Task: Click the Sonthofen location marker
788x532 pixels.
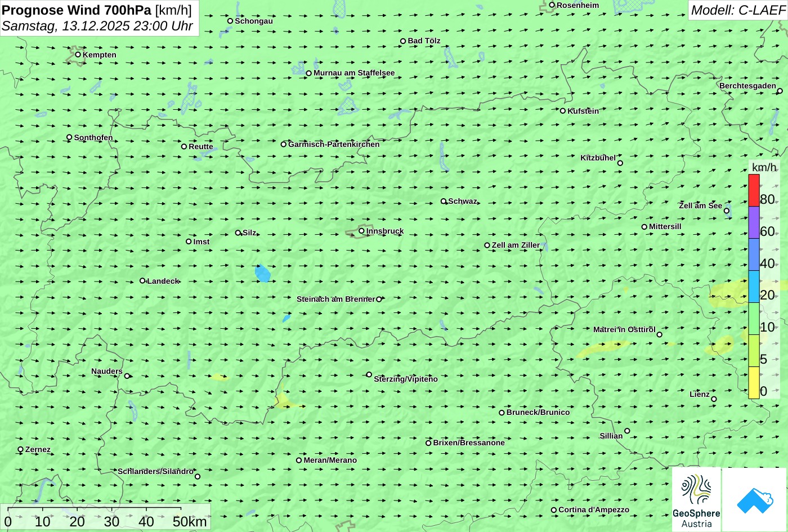Action: click(x=70, y=137)
